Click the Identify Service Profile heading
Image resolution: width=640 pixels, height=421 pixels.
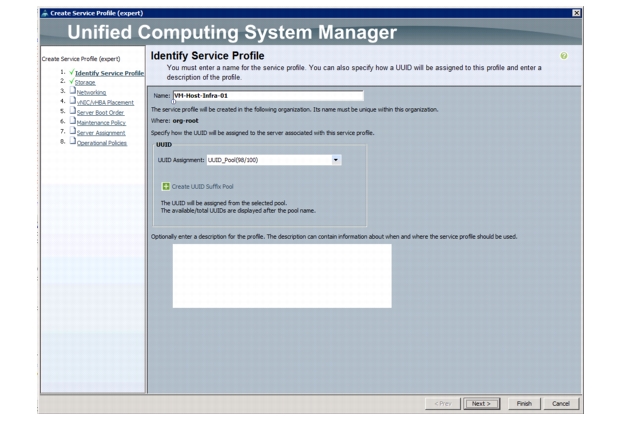click(x=207, y=56)
